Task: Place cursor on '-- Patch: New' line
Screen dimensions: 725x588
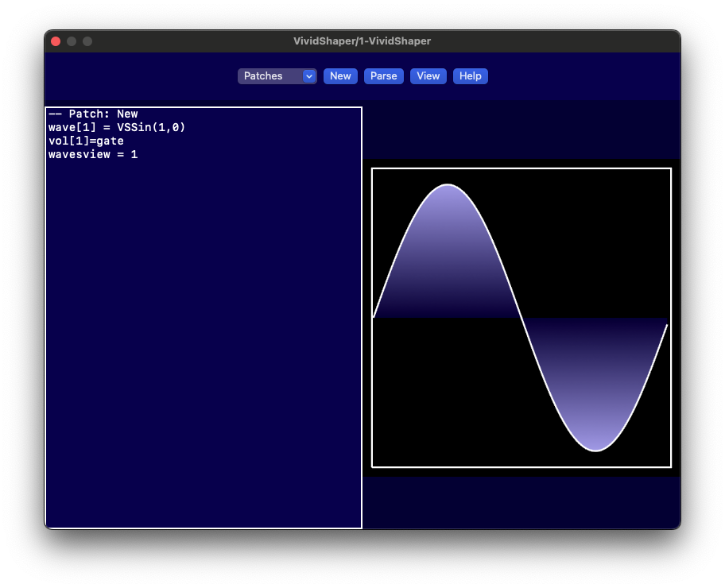Action: pos(93,114)
